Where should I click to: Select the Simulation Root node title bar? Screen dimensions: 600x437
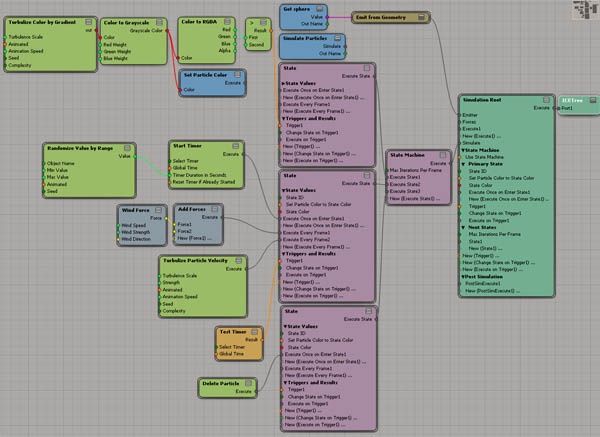point(482,100)
